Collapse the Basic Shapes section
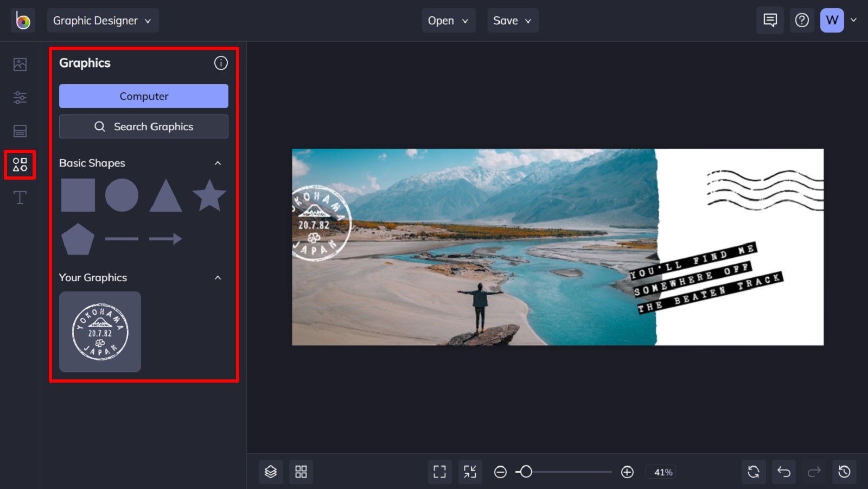The height and width of the screenshot is (489, 868). click(x=218, y=163)
